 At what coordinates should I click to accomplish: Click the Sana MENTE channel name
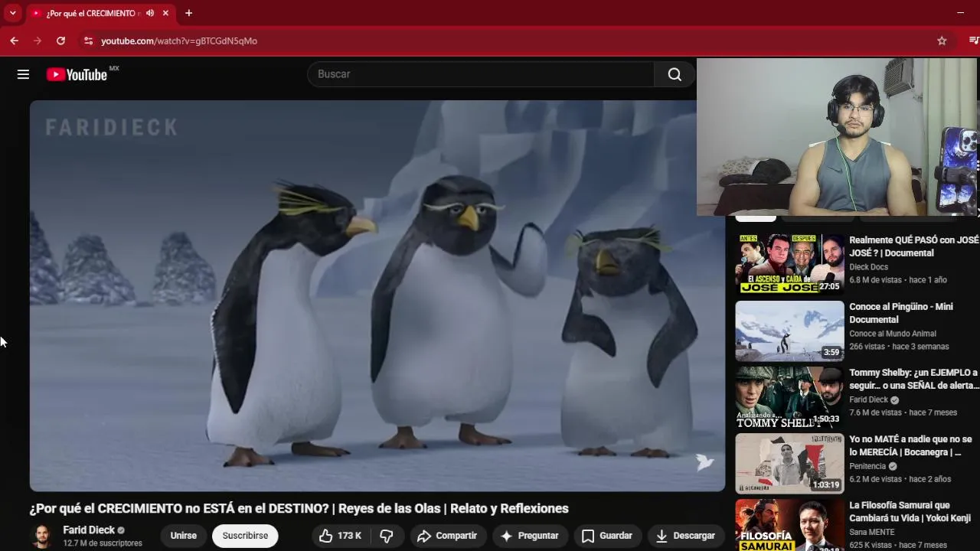coord(872,532)
